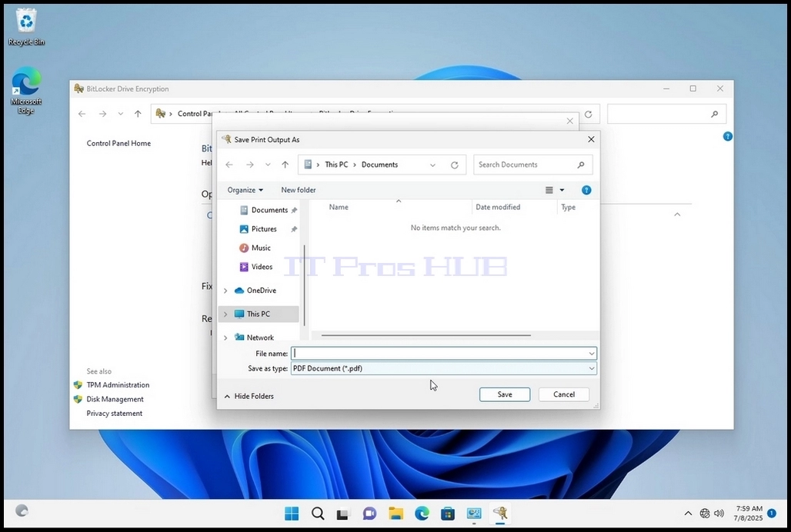Open Disk Management link

[x=115, y=399]
